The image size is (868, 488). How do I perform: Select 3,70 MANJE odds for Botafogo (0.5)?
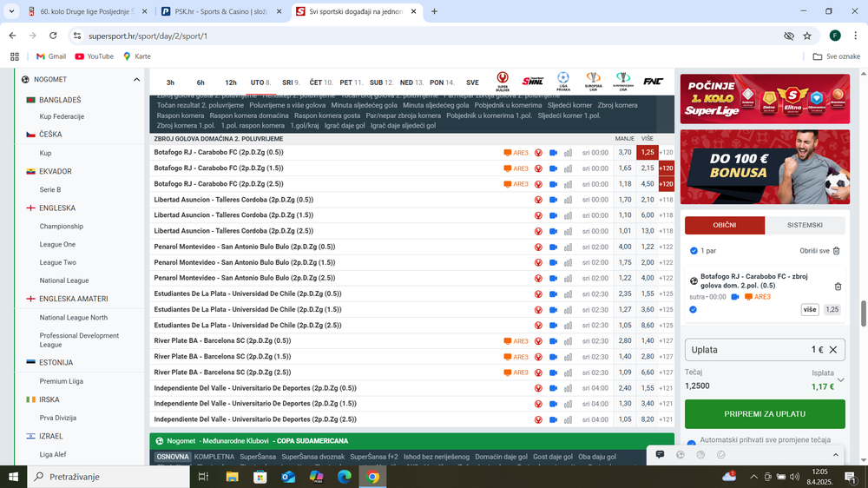coord(624,153)
